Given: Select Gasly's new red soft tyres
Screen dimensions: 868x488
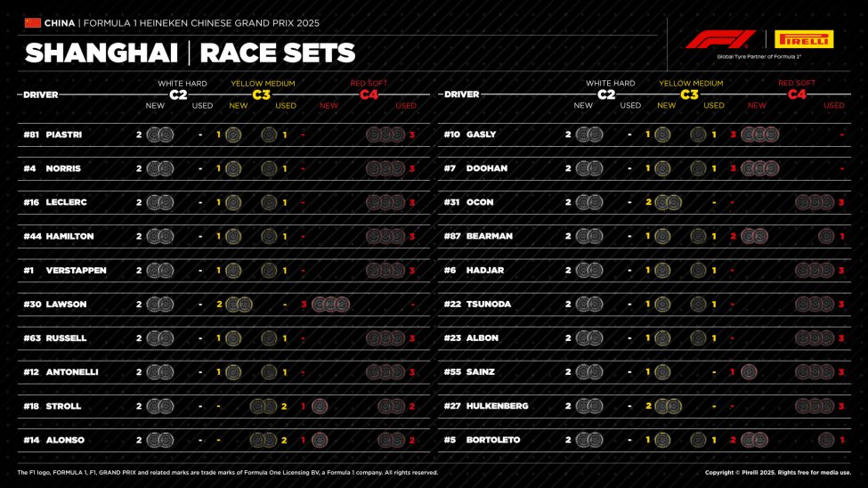Looking at the screenshot, I should [759, 134].
